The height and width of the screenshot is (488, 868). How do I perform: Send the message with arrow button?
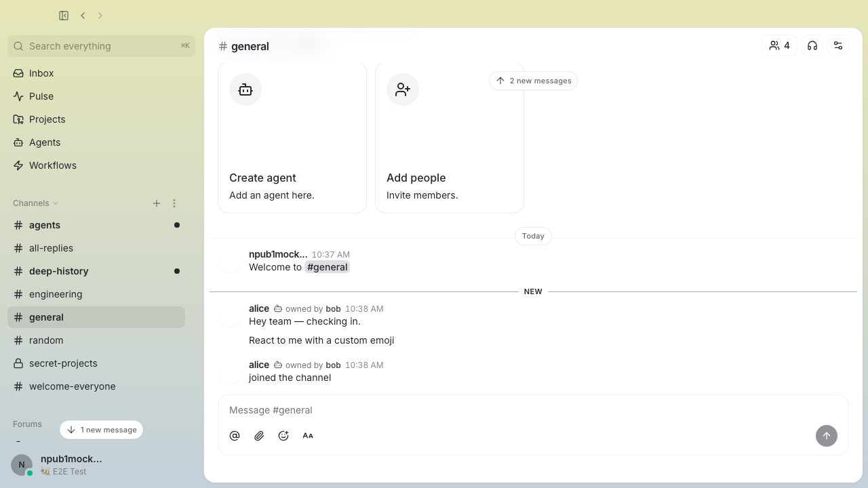[827, 436]
